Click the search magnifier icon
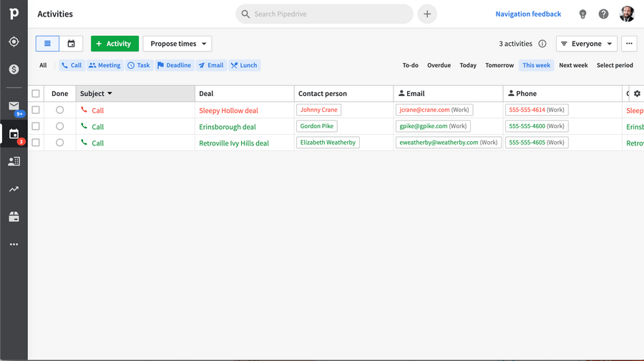This screenshot has width=644, height=361. click(245, 14)
